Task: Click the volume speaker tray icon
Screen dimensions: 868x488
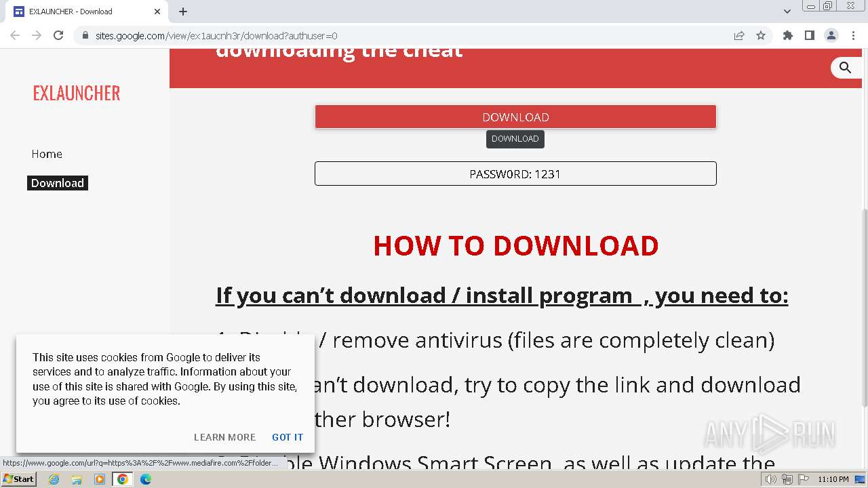Action: (771, 479)
